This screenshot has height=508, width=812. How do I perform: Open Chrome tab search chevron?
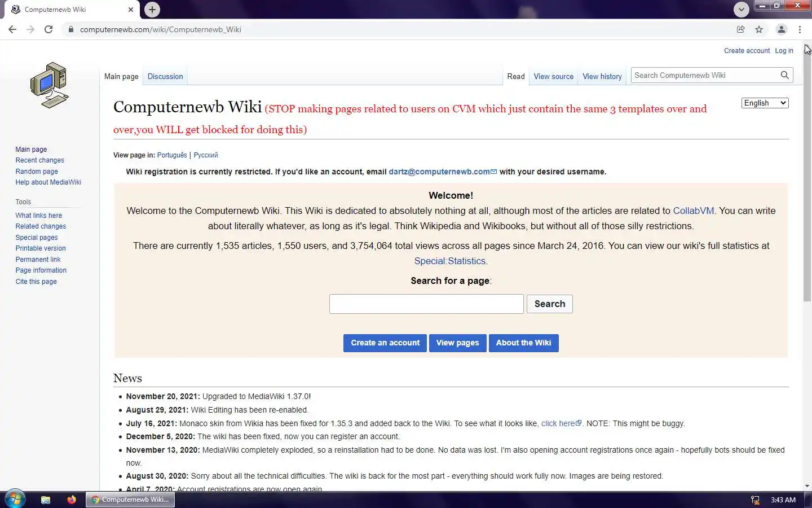click(x=741, y=9)
